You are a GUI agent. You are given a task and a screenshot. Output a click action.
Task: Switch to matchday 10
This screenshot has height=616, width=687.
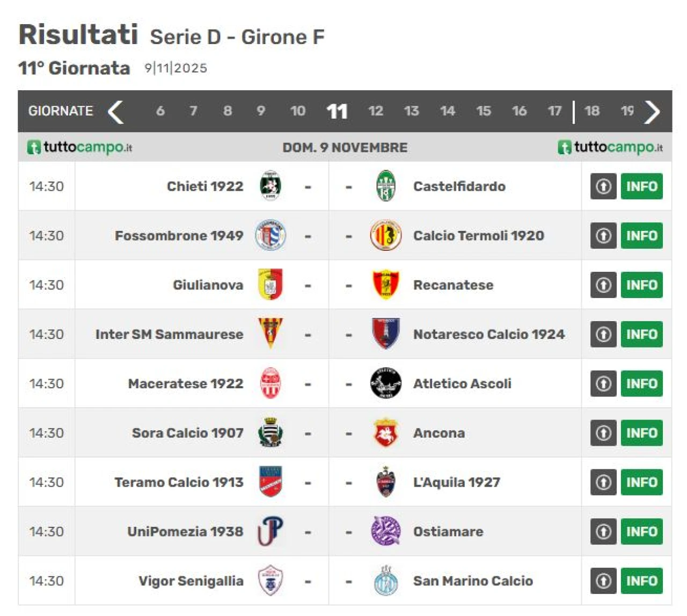297,111
